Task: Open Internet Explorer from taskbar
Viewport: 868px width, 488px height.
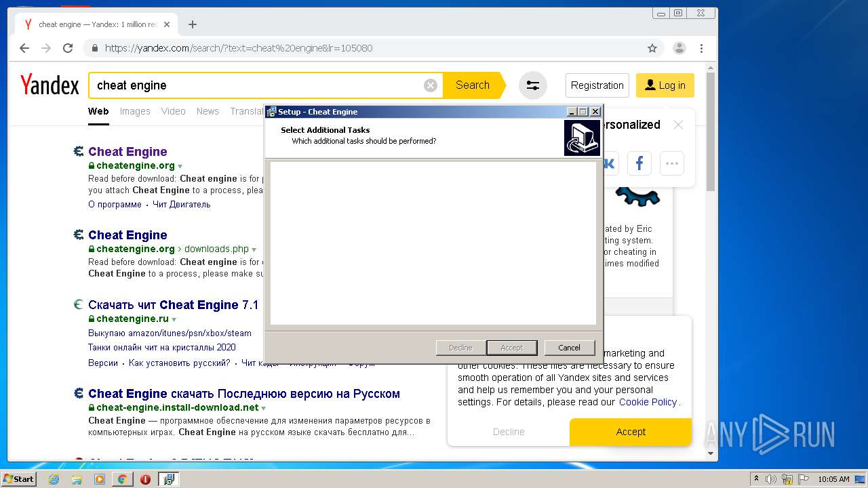Action: coord(54,479)
